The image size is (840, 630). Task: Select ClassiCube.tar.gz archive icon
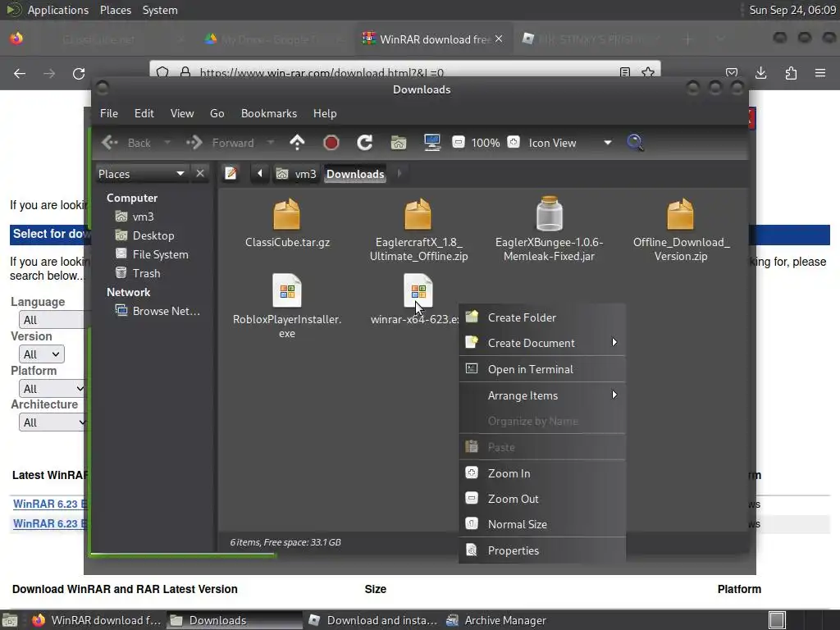click(x=286, y=214)
